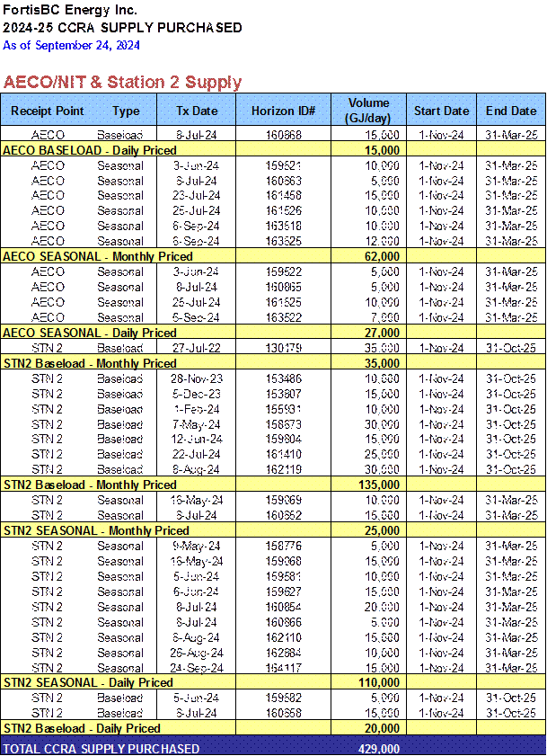
Task: Click Horizon ID 163522
Action: point(283,317)
